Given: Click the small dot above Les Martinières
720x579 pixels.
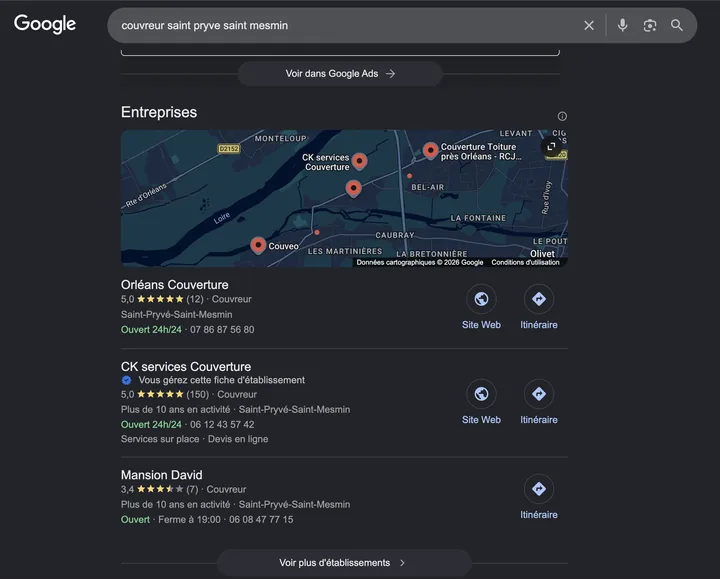Looking at the screenshot, I should point(317,232).
